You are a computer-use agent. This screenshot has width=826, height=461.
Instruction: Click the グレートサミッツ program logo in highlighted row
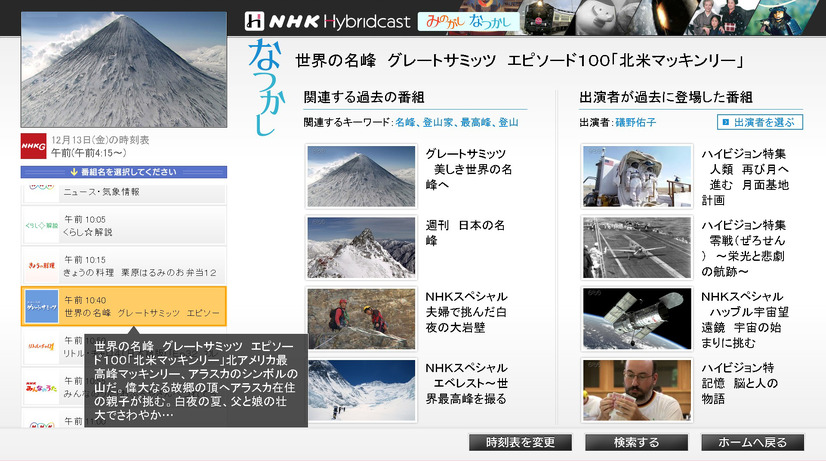pos(42,306)
